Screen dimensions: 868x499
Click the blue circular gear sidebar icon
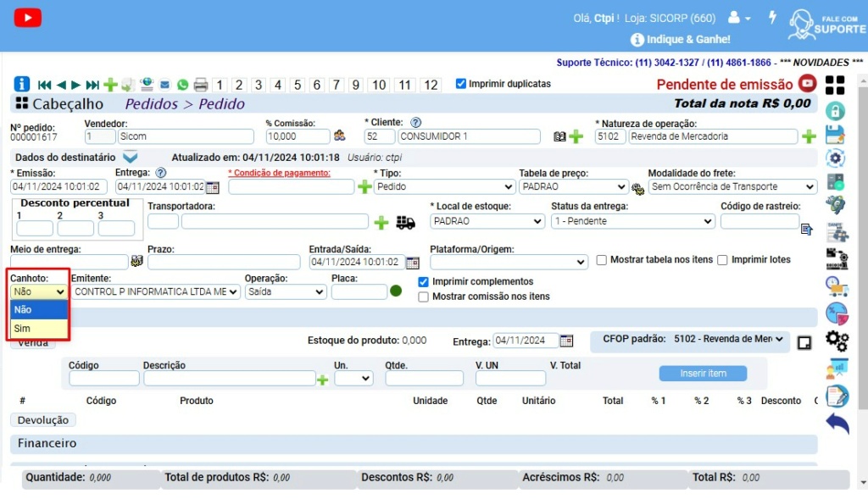point(835,158)
